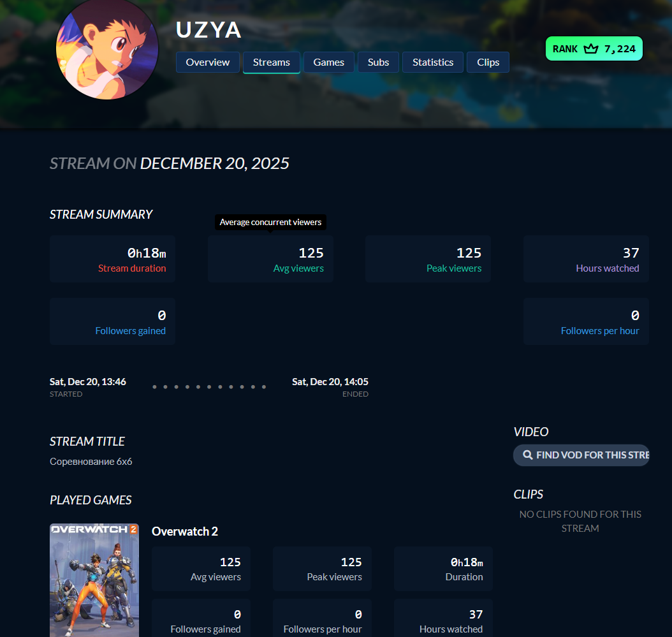The image size is (672, 637).
Task: Click the Followers gained summary card
Action: click(x=112, y=321)
